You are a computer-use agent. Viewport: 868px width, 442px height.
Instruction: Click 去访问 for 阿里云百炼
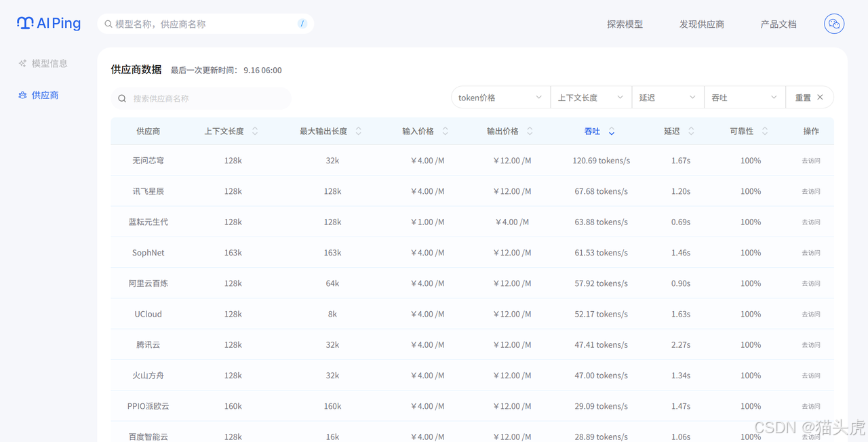tap(811, 283)
